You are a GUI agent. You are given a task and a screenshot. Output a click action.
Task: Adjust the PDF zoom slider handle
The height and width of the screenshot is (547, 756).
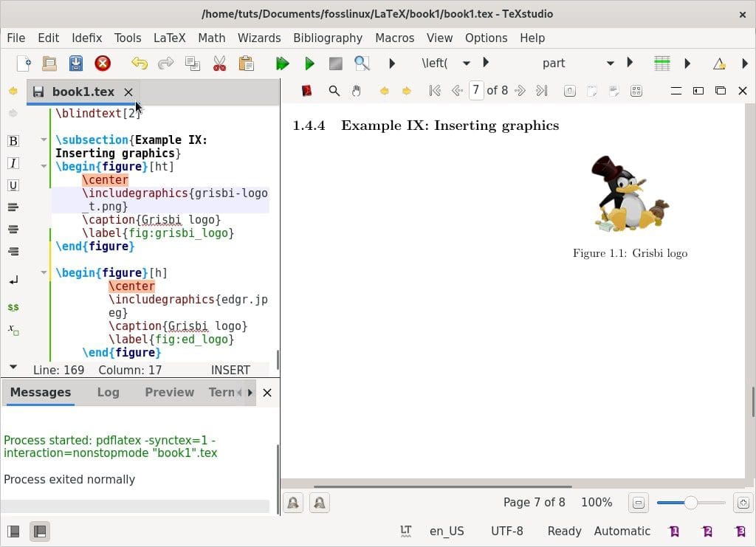tap(690, 503)
